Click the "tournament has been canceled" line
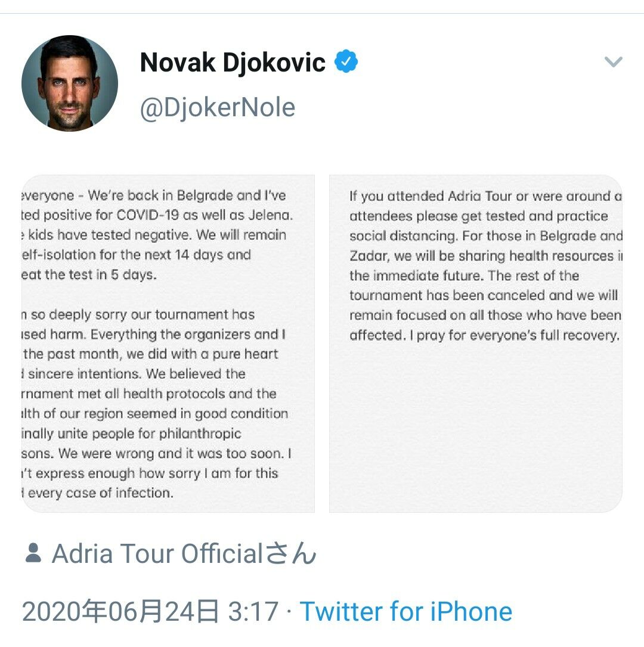 (x=483, y=295)
